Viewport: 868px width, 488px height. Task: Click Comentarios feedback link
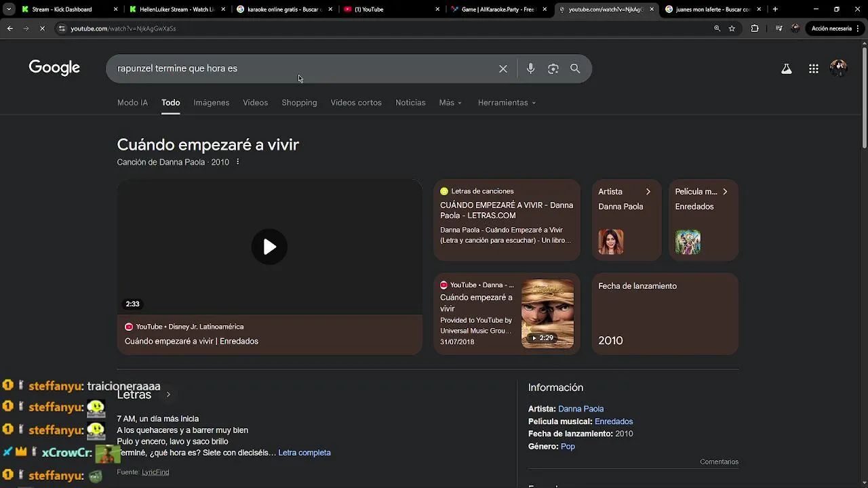pos(719,462)
